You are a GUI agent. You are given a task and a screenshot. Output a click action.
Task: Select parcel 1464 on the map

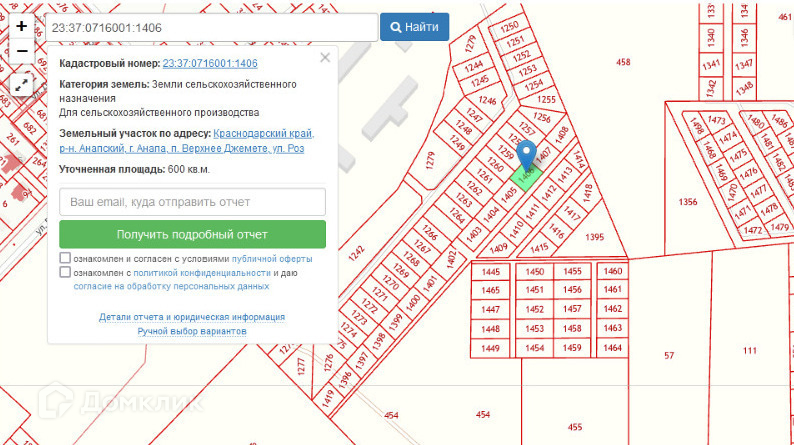(x=612, y=347)
